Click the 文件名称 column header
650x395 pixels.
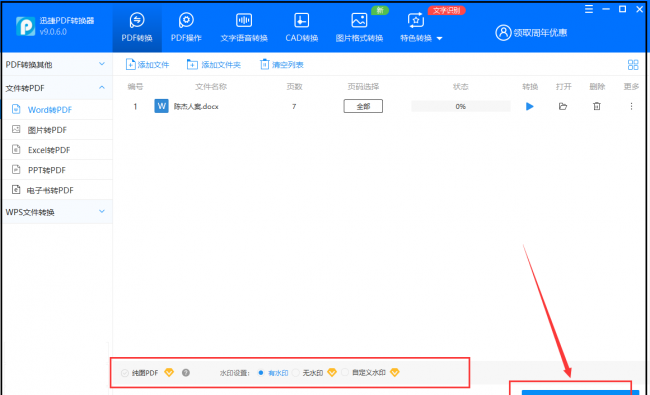[x=211, y=87]
